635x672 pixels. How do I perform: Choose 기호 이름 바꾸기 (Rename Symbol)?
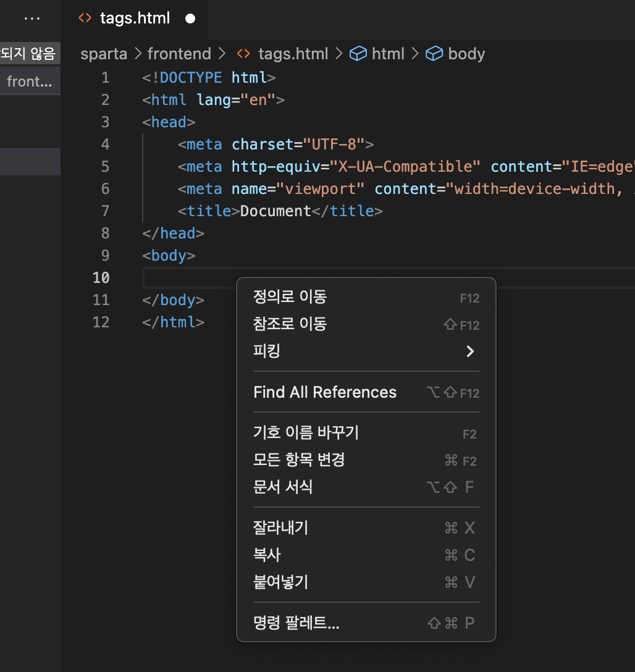pos(366,433)
